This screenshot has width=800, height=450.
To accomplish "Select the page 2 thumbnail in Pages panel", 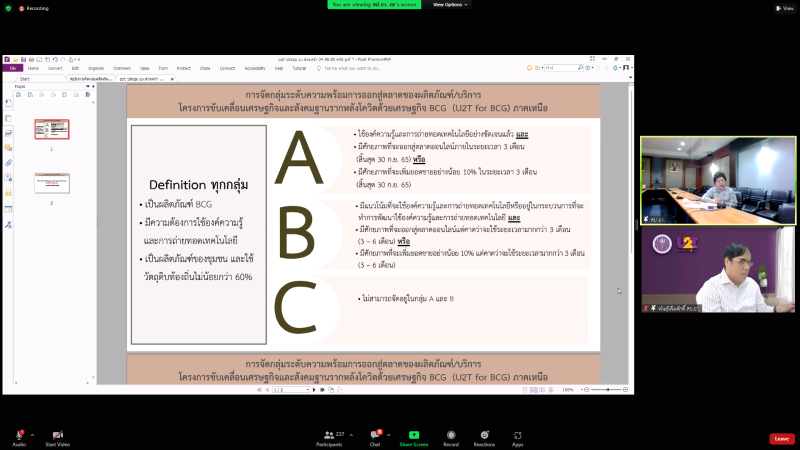I will tap(52, 183).
